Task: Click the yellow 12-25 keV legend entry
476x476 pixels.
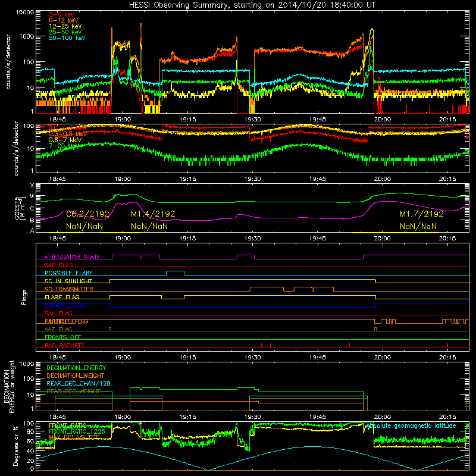Action: 65,26
